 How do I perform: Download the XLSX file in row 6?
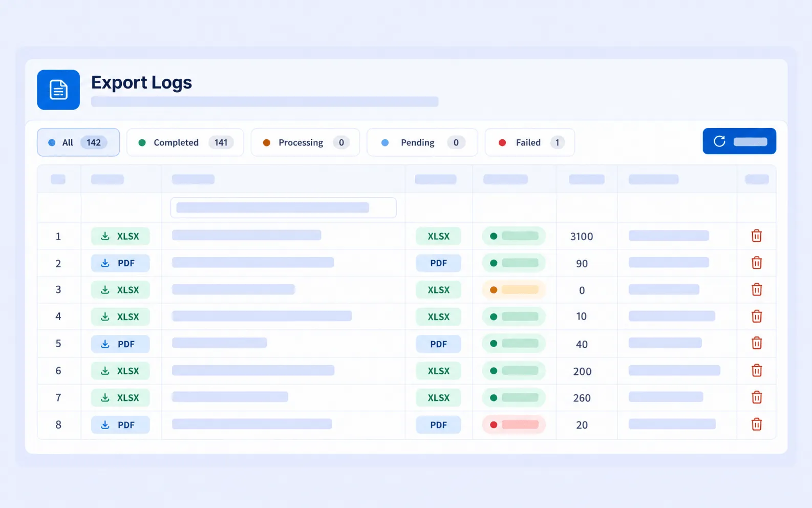(120, 371)
